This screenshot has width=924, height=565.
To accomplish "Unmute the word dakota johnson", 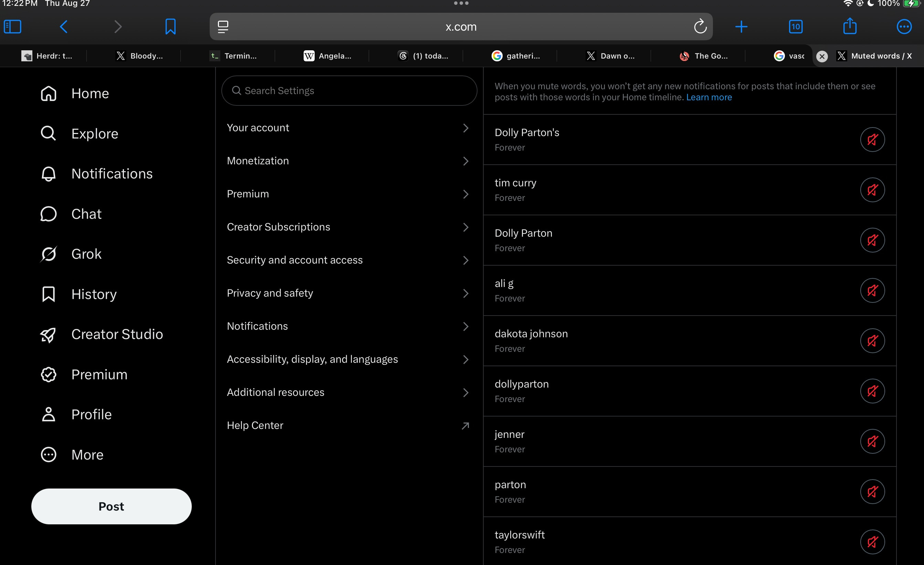I will [x=873, y=341].
